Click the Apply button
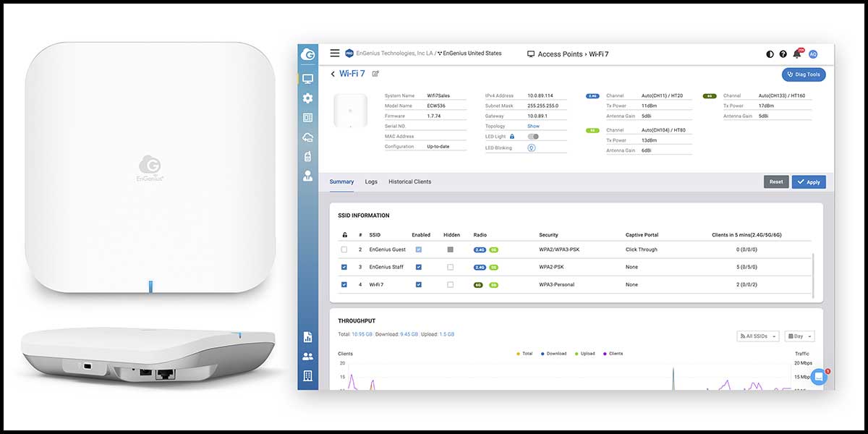 point(809,182)
